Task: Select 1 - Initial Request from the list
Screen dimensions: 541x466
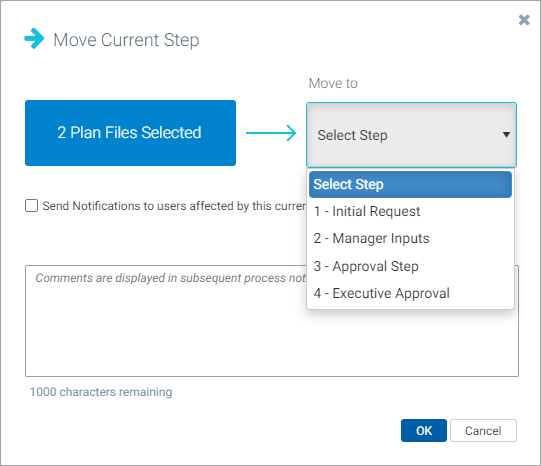Action: click(x=410, y=211)
